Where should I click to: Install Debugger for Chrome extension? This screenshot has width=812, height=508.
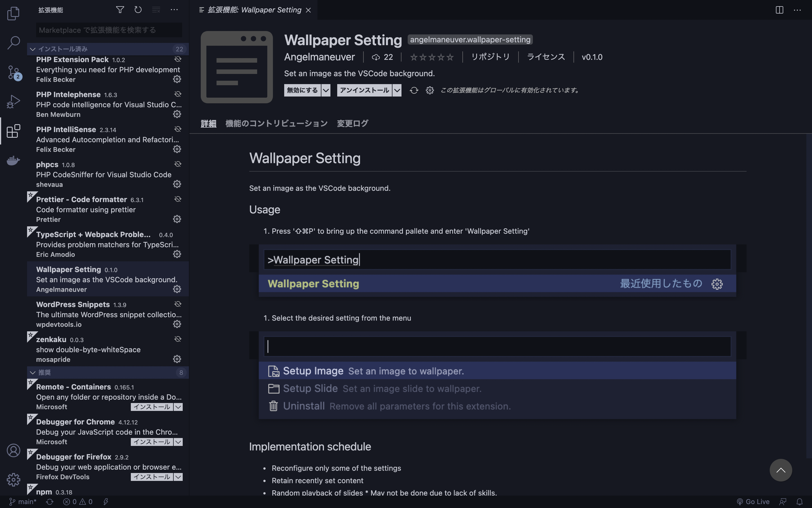(152, 442)
